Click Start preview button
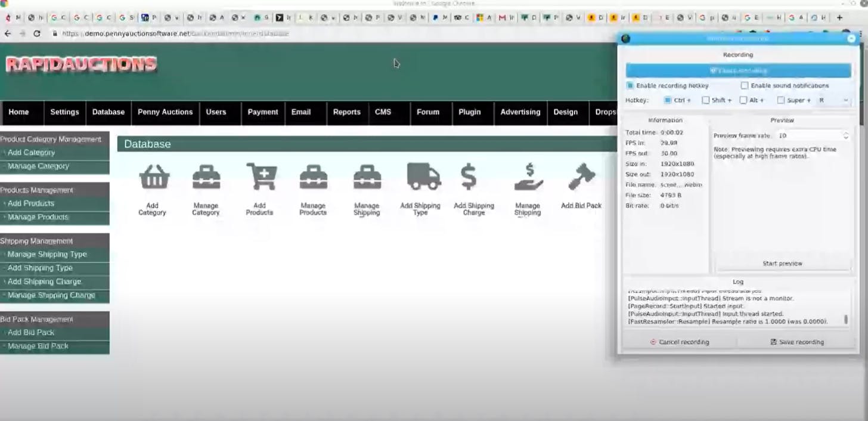868x421 pixels. (782, 264)
